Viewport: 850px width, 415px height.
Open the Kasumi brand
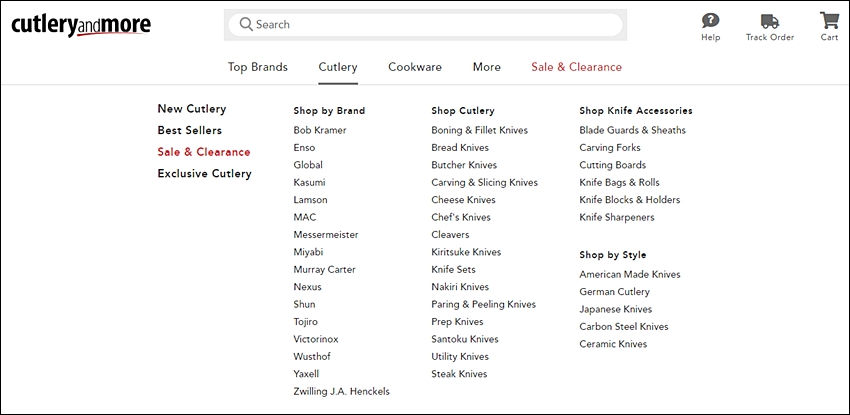(x=310, y=183)
